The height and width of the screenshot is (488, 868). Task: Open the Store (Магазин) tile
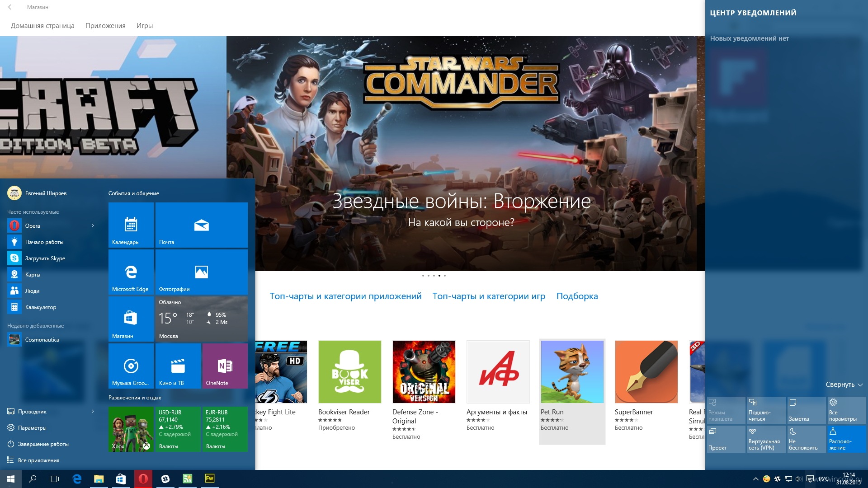pos(131,319)
